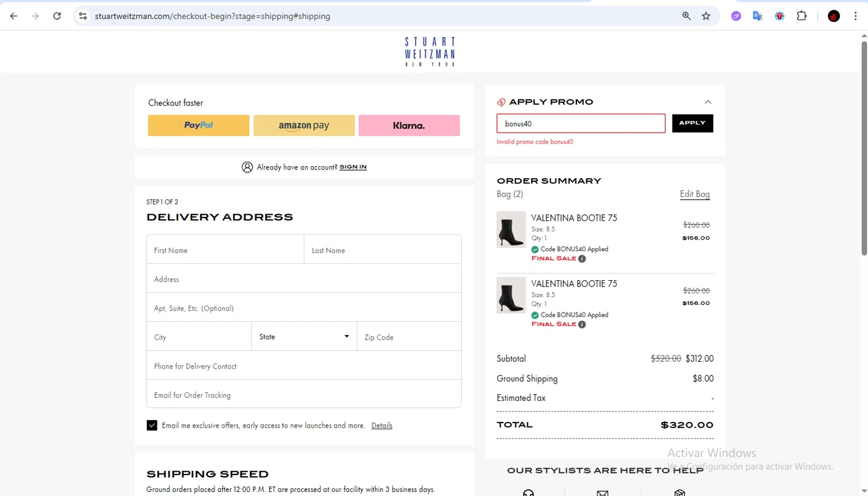Open Final Sale info for first bootie
The height and width of the screenshot is (496, 868).
click(582, 259)
